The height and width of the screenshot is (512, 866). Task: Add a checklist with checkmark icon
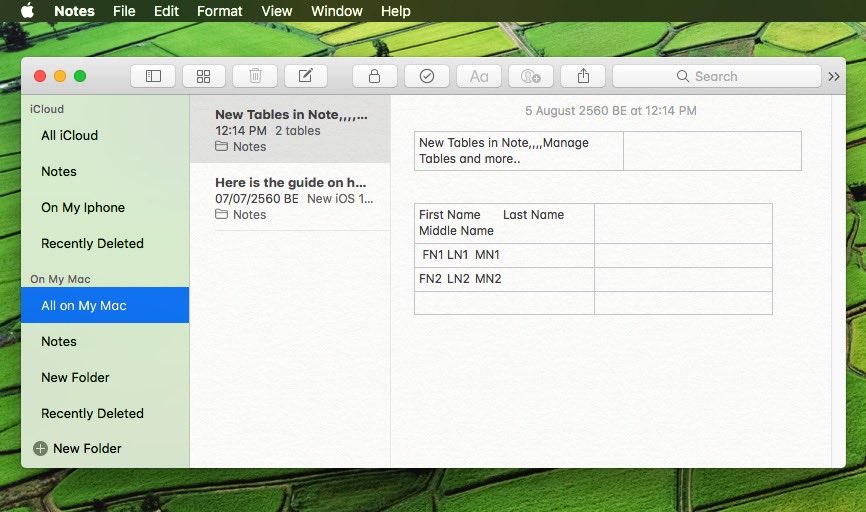tap(426, 76)
